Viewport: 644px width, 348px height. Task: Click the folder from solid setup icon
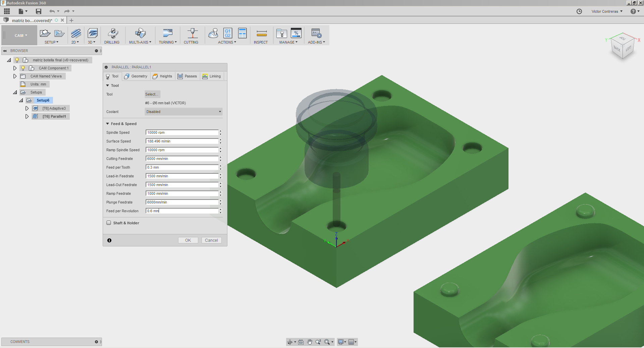(x=59, y=33)
